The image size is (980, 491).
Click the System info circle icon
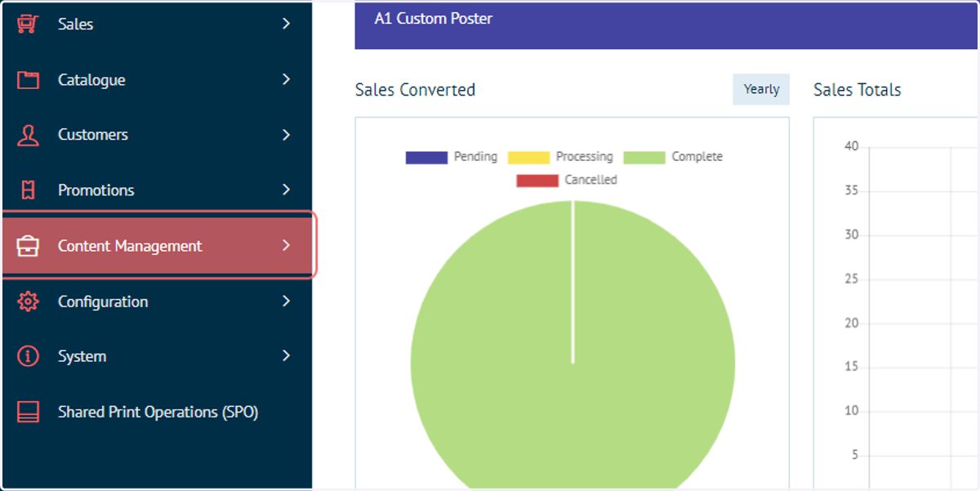[28, 356]
